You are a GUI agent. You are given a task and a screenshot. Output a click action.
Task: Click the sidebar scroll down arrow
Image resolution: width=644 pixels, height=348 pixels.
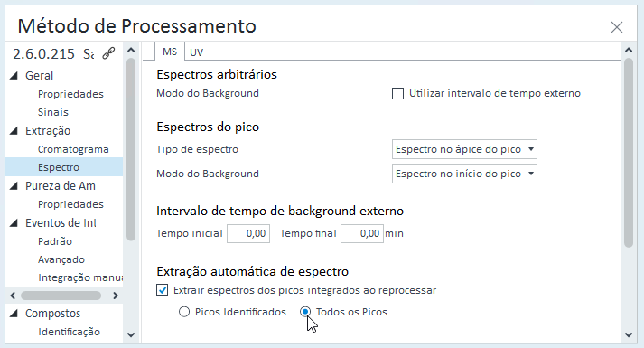coord(131,334)
